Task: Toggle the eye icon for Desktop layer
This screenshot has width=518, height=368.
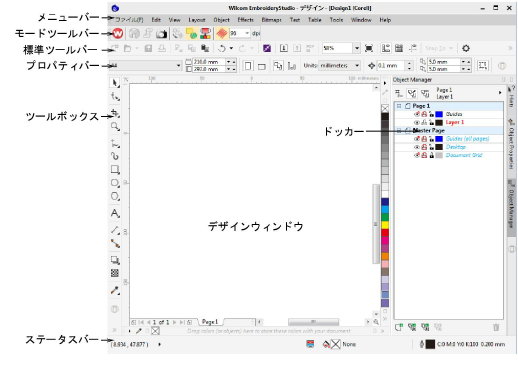Action: (416, 147)
